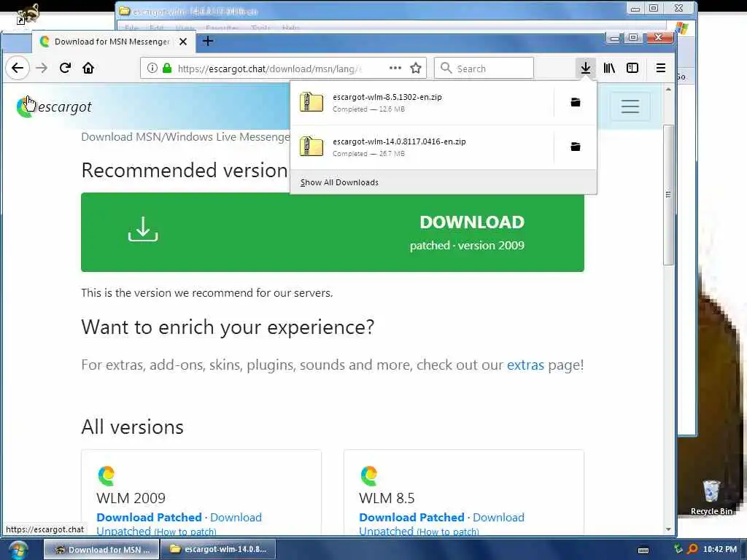This screenshot has width=747, height=560.
Task: Open the Firefox home page icon
Action: (x=88, y=68)
